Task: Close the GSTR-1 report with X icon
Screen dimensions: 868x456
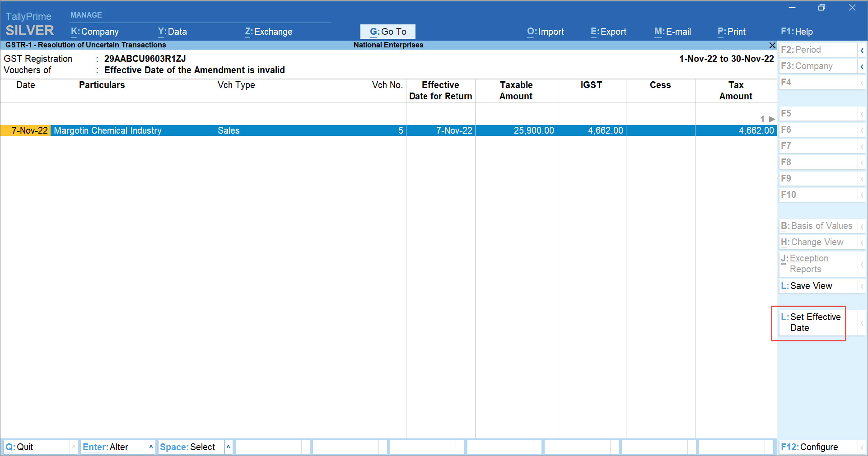Action: point(772,45)
